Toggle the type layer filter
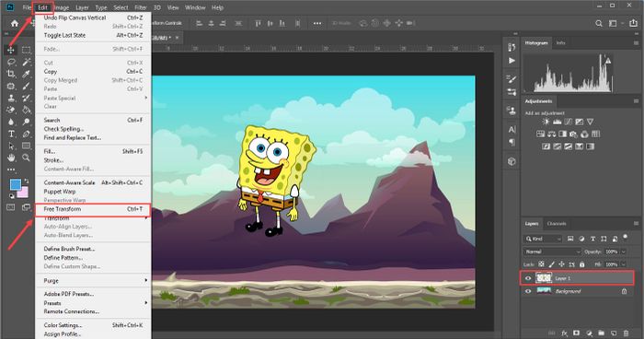The width and height of the screenshot is (644, 339). pyautogui.click(x=592, y=239)
